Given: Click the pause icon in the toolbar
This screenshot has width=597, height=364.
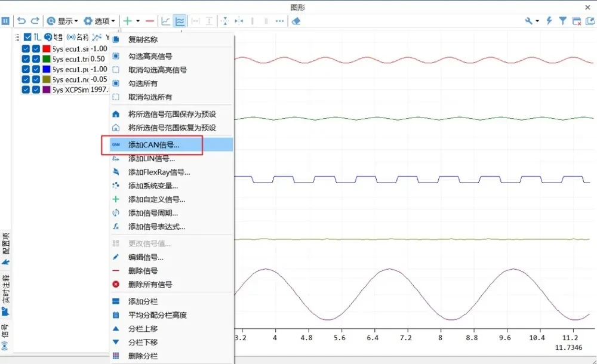Looking at the screenshot, I should [x=5, y=21].
